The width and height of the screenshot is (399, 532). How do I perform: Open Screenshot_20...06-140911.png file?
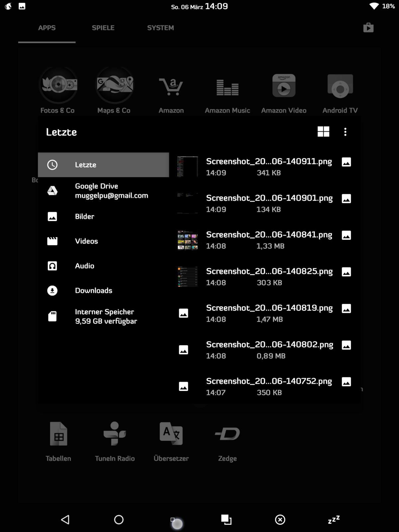[265, 167]
